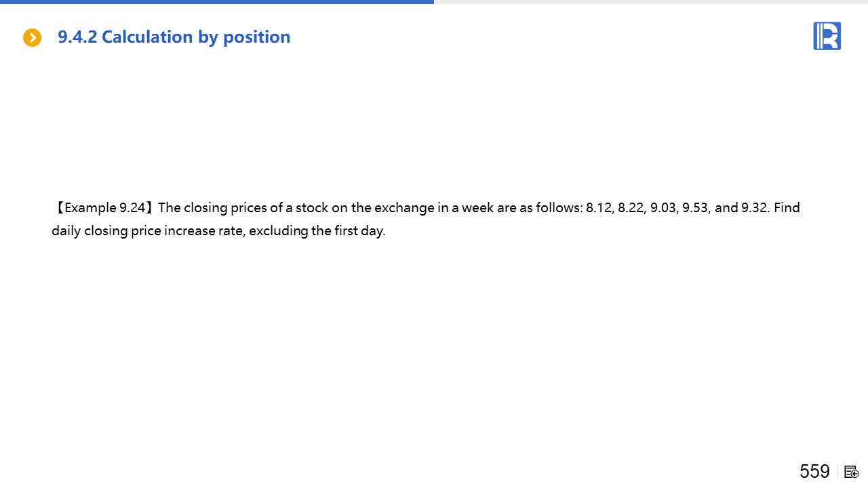Click the phrase "as follows" before the prices

(x=551, y=207)
